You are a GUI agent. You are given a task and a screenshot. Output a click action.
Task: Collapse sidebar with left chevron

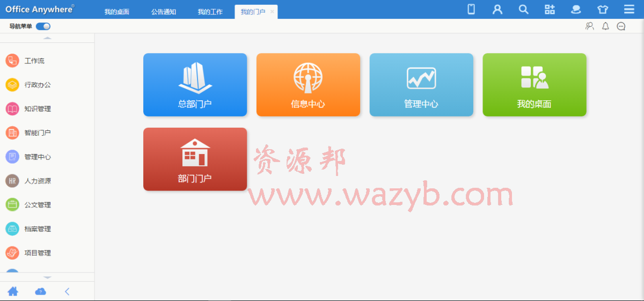(x=67, y=291)
